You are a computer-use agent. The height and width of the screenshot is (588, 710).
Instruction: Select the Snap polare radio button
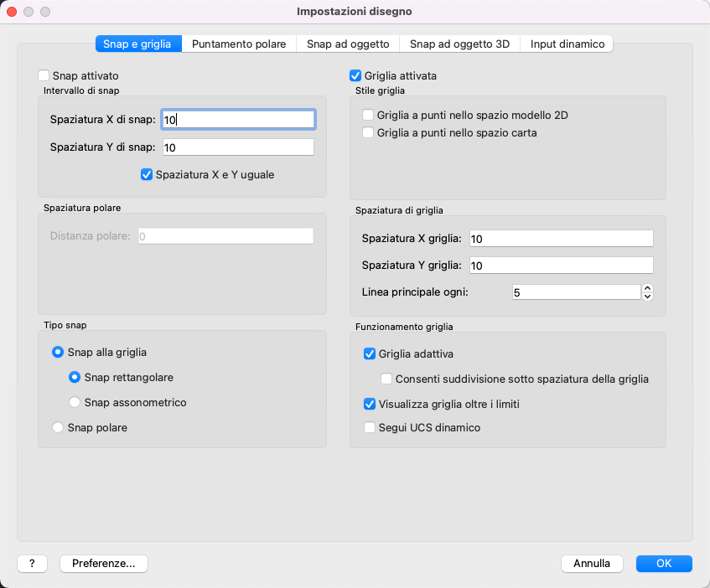click(58, 427)
